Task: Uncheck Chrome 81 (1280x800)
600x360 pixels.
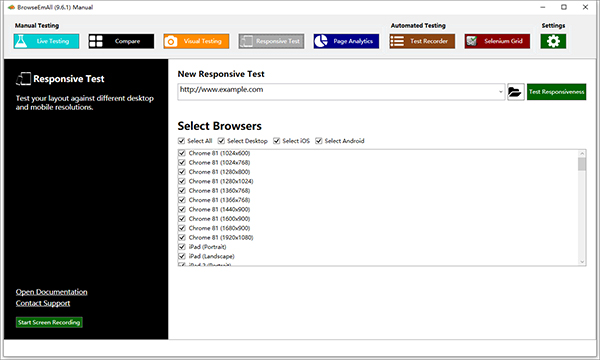Action: click(182, 172)
